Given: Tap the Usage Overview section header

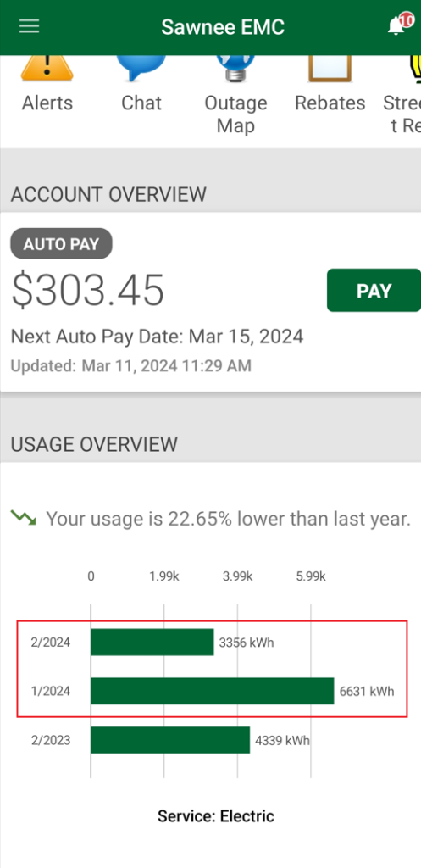Looking at the screenshot, I should pos(94,444).
